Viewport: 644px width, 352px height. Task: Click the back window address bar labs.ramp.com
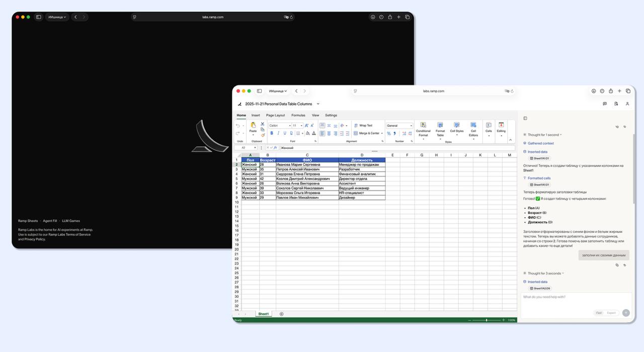pyautogui.click(x=213, y=17)
